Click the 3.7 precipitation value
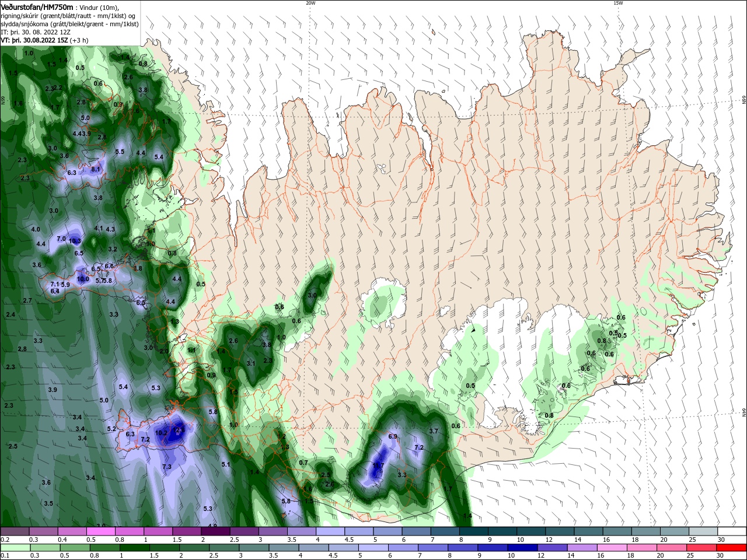 tap(434, 431)
